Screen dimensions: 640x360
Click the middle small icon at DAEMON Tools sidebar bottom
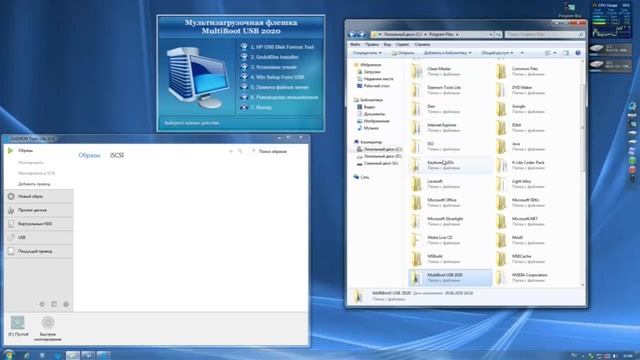[x=54, y=304]
